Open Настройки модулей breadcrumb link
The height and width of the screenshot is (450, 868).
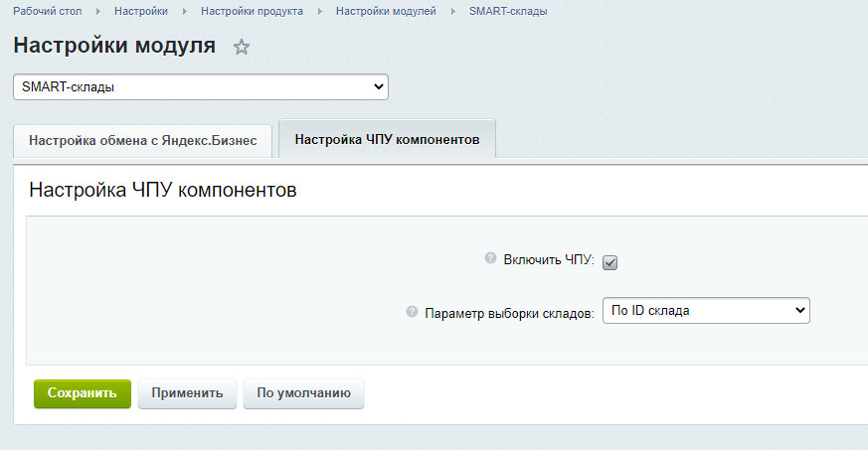386,11
